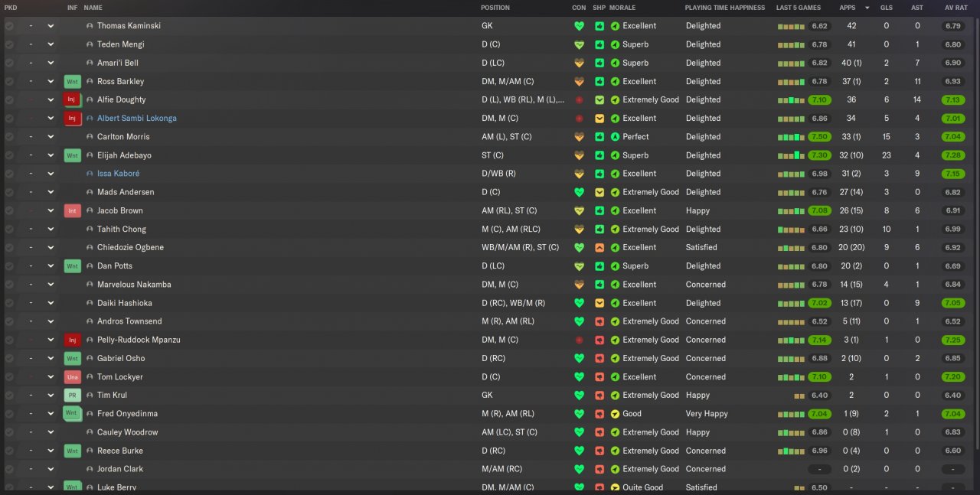This screenshot has height=495, width=980.
Task: Open the selection dropdown for Gabriel Osho
Action: [x=51, y=358]
